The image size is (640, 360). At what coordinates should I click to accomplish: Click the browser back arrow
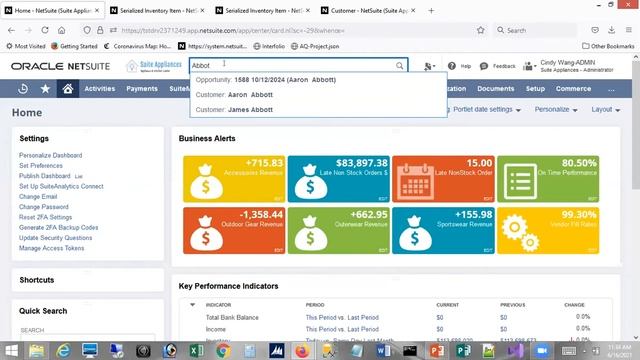11,30
